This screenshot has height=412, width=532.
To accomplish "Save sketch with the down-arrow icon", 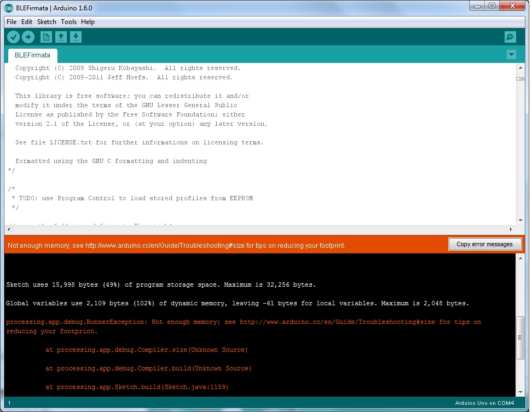I will 76,37.
